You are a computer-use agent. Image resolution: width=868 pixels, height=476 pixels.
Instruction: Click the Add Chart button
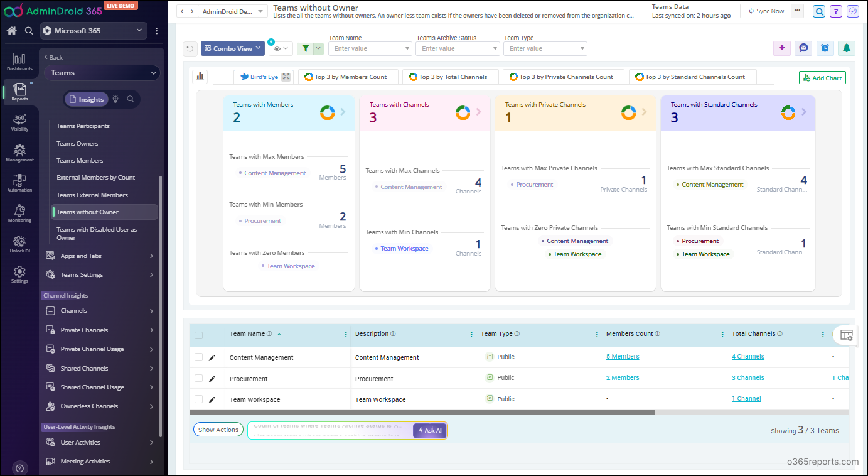(x=822, y=78)
